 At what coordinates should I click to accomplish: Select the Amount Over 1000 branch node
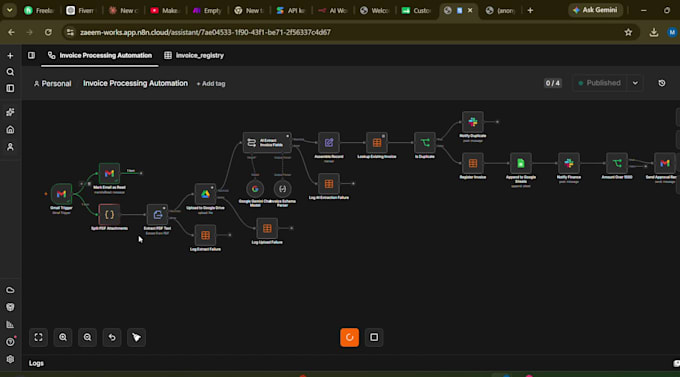coord(617,163)
